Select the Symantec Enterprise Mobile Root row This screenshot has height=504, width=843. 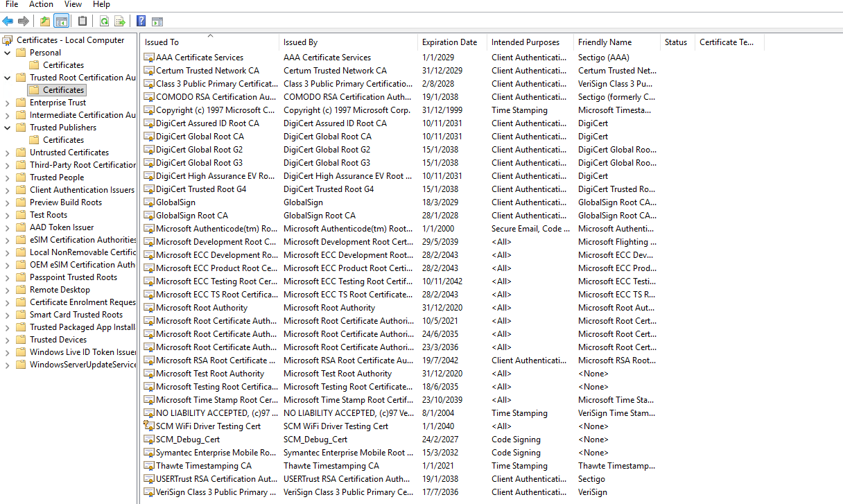[400, 453]
